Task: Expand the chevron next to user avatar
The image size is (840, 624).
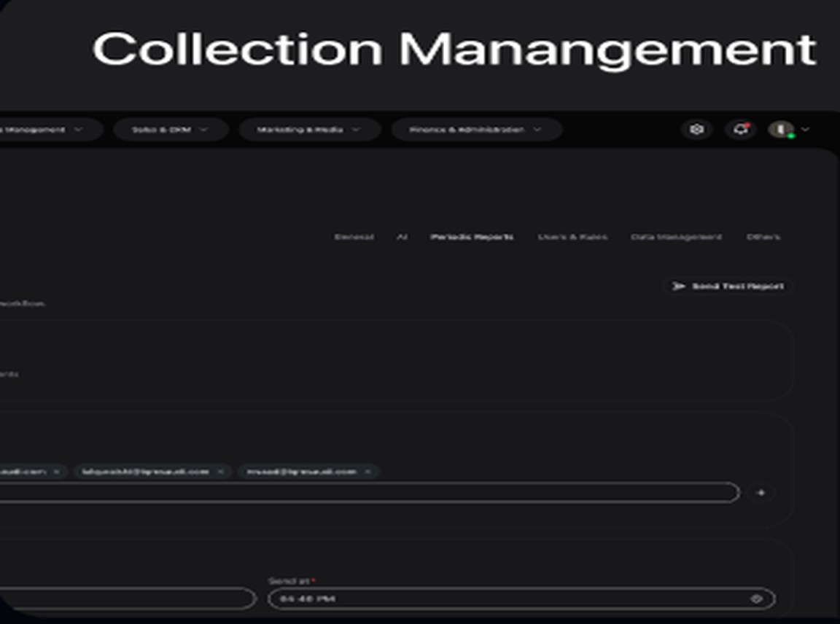Action: (x=805, y=129)
